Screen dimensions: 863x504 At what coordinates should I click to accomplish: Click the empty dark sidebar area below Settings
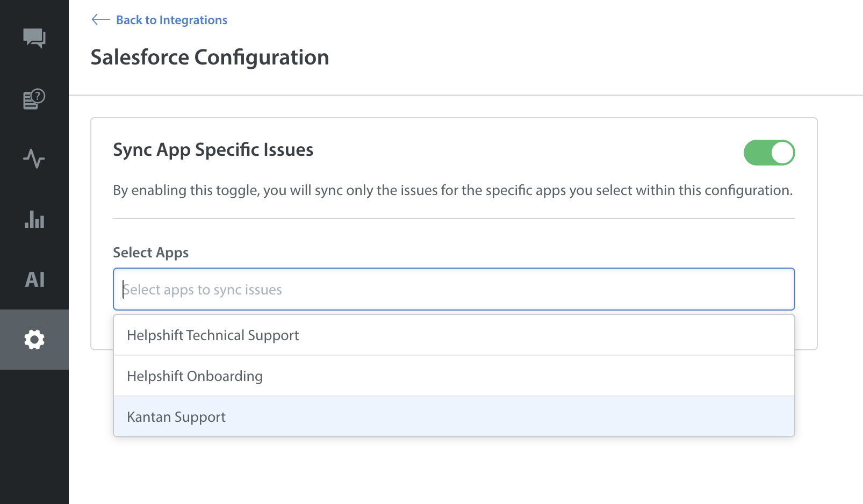coord(34,441)
